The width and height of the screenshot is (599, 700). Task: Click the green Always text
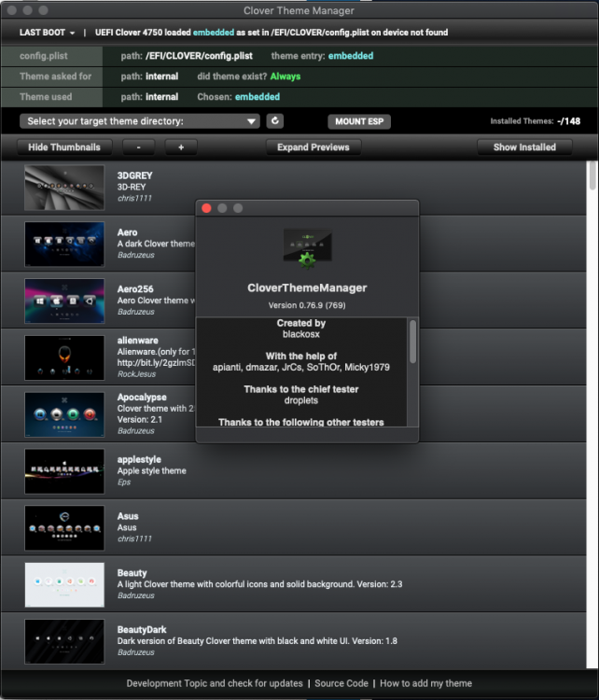(x=286, y=77)
